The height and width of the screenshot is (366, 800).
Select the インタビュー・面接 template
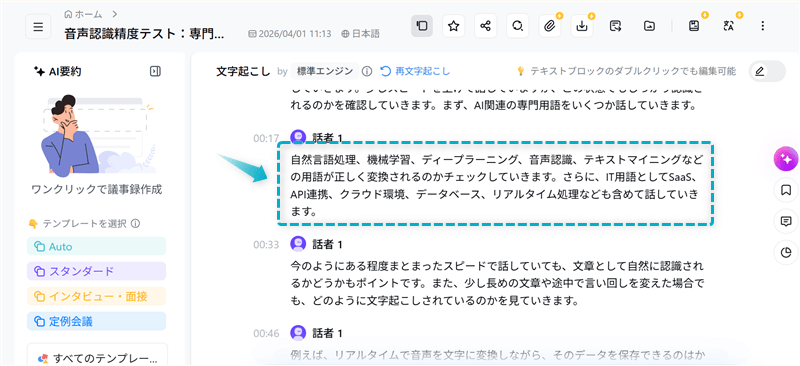click(x=96, y=297)
